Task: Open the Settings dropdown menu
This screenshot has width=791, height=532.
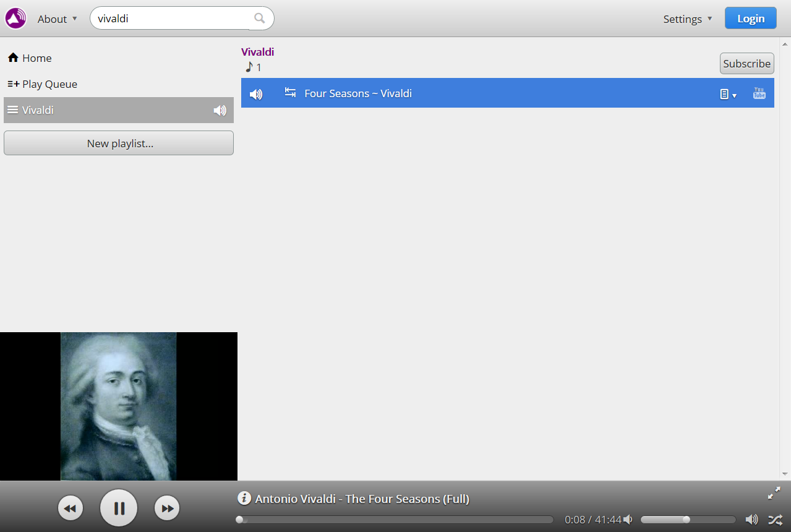Action: 688,19
